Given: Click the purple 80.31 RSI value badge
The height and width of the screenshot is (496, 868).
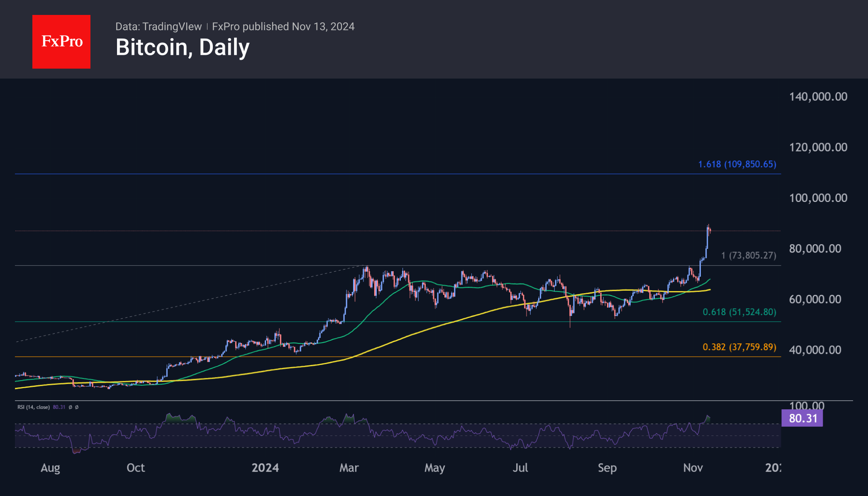Looking at the screenshot, I should click(802, 418).
